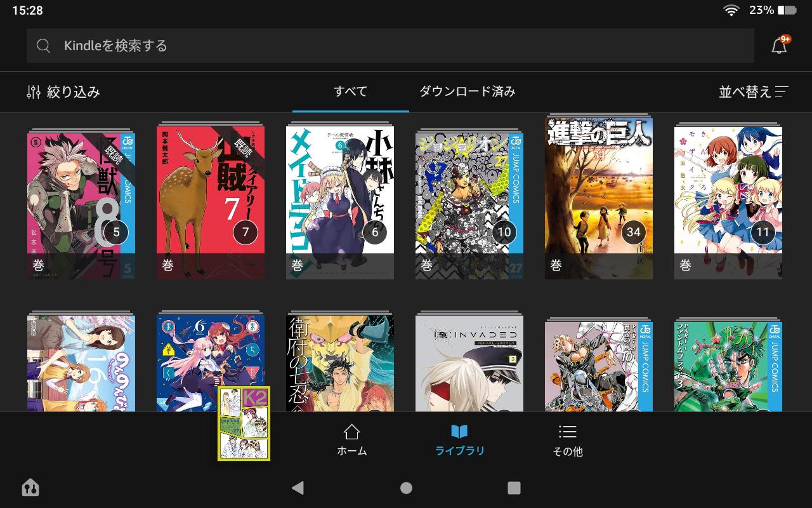Open the 小林さんちのメイドラゴン series cover
The height and width of the screenshot is (508, 812).
(340, 201)
